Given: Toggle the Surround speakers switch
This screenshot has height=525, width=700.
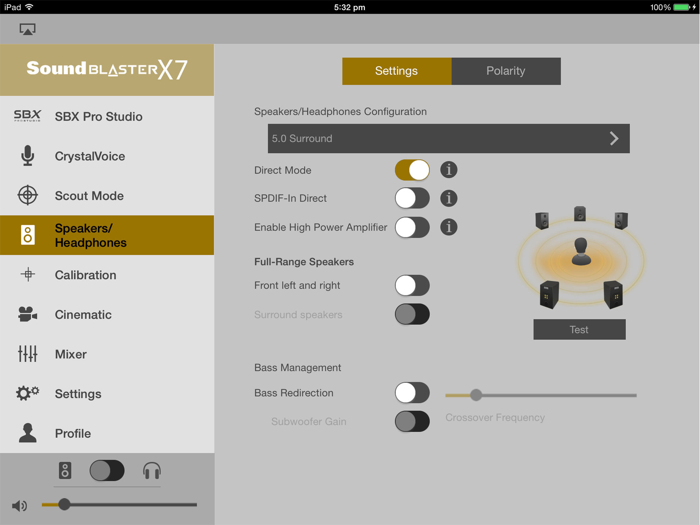Looking at the screenshot, I should pos(412,314).
